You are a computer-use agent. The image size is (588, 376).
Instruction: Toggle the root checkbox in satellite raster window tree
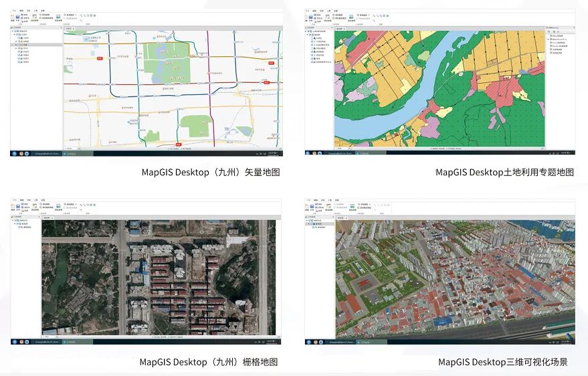15,220
